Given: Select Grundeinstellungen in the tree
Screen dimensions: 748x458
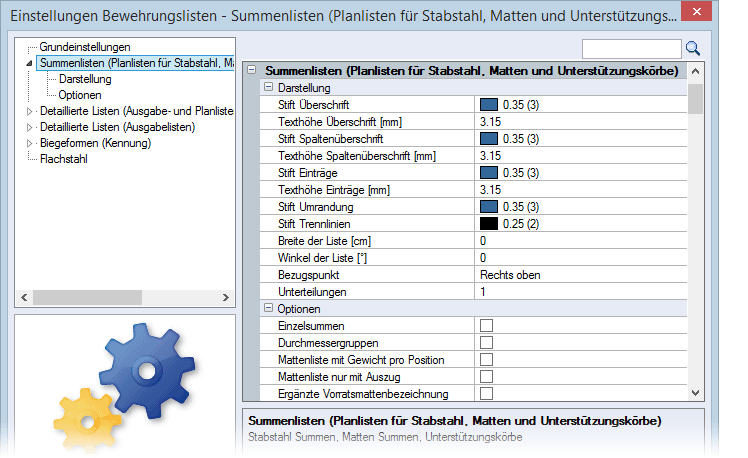Looking at the screenshot, I should [x=85, y=47].
